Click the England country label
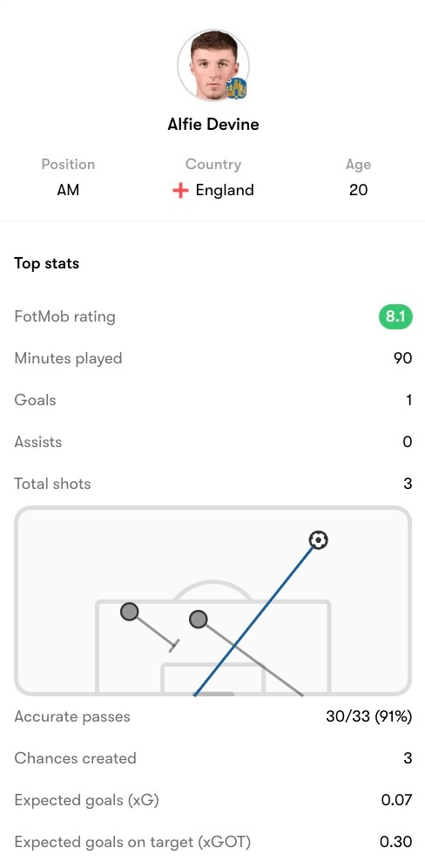The image size is (425, 868). point(225,191)
